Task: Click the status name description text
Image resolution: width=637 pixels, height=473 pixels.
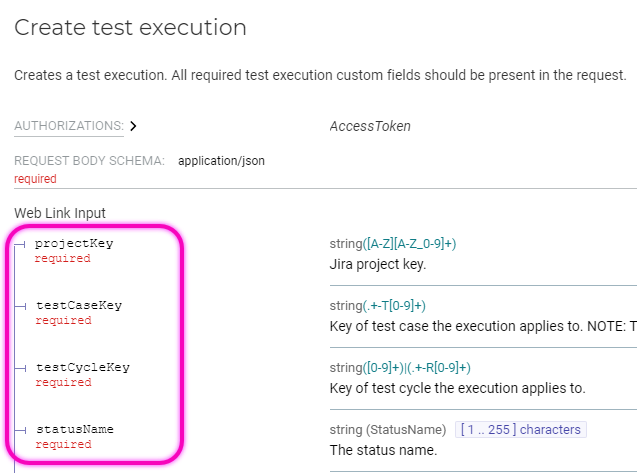Action: (383, 450)
